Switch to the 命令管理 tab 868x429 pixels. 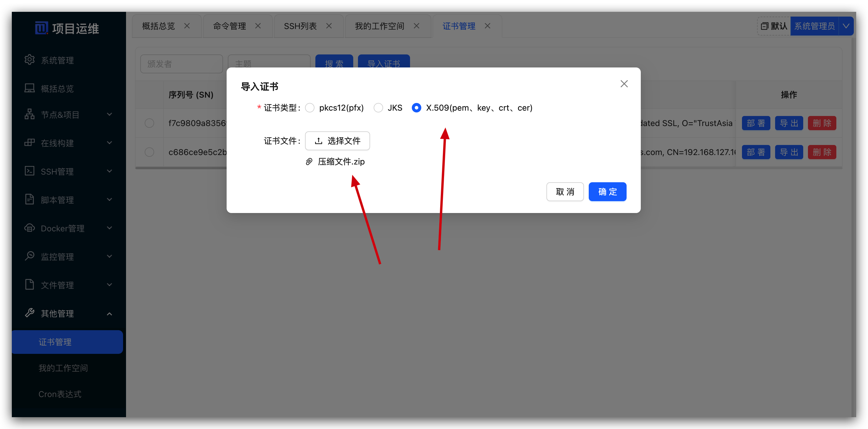(x=229, y=26)
